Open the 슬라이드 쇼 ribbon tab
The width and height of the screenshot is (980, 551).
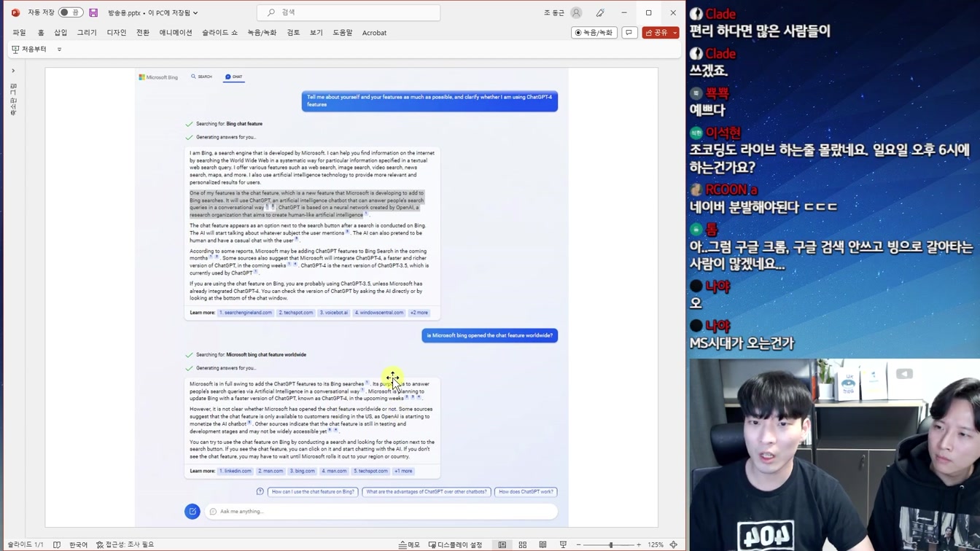(219, 33)
